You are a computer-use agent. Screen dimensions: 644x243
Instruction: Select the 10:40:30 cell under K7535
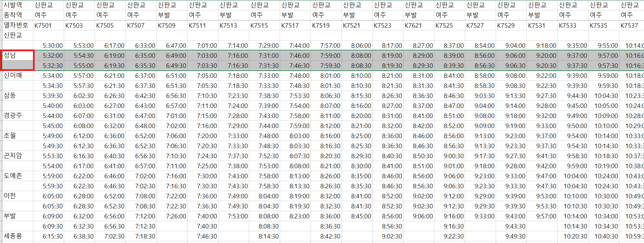(x=604, y=236)
